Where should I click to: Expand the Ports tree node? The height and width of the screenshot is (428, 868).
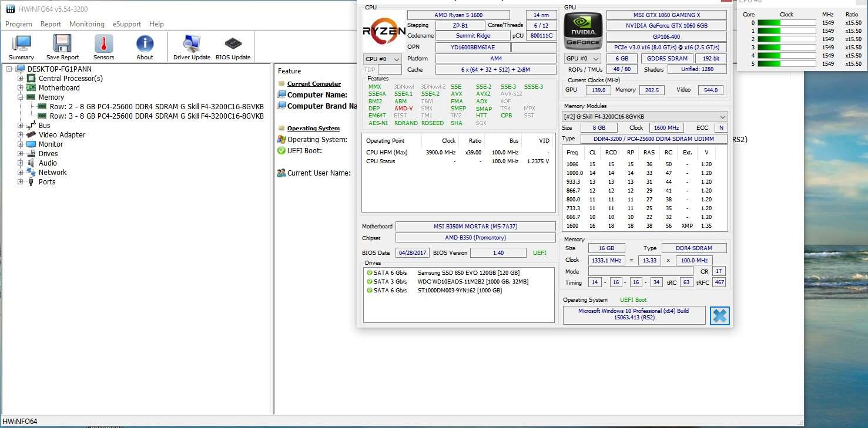click(21, 181)
